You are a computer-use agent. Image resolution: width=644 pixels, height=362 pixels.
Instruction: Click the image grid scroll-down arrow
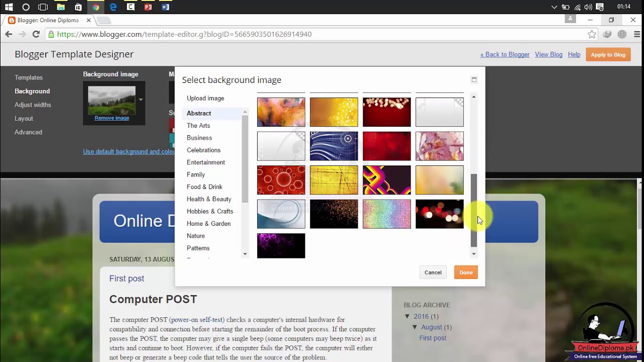pos(474,254)
